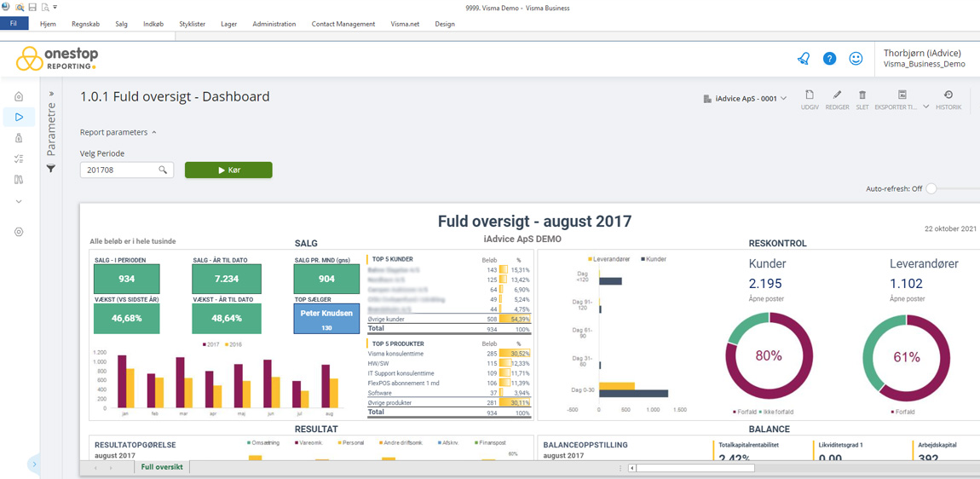Open the help question mark icon
The image size is (980, 479).
[x=829, y=59]
